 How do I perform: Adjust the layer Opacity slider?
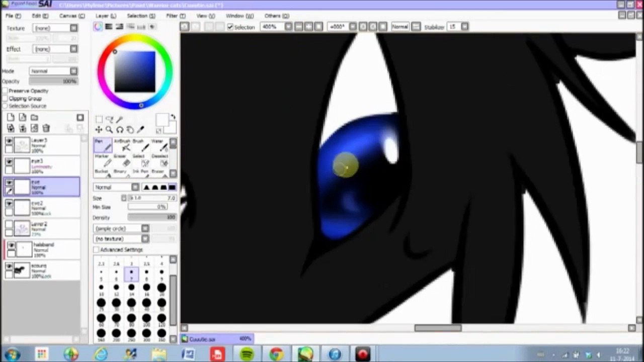coord(53,81)
